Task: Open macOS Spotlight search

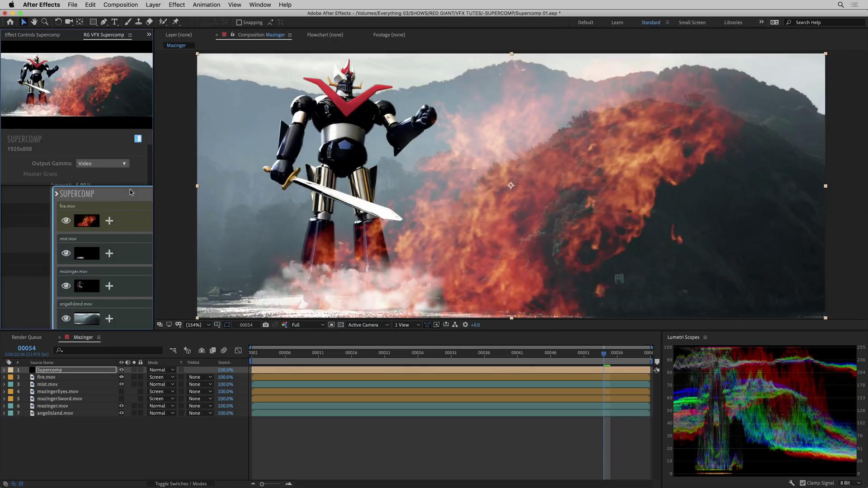Action: [x=841, y=5]
